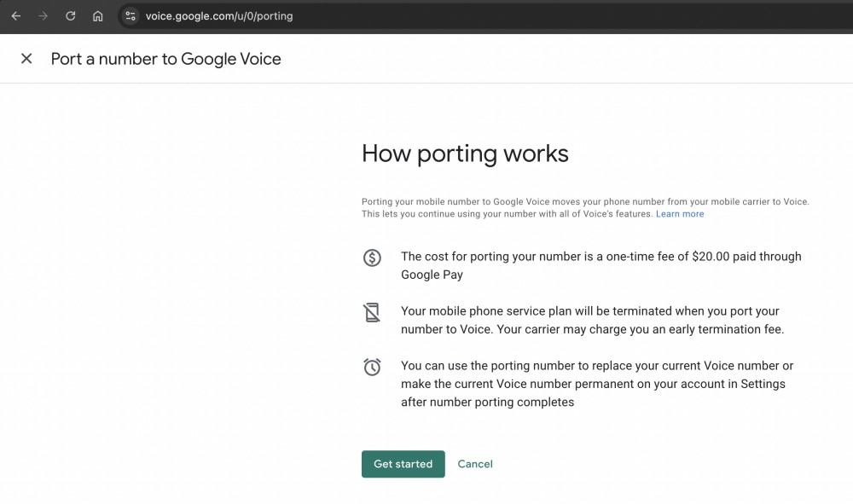Click the Get started button
Screen dimensions: 853x504
pyautogui.click(x=403, y=464)
